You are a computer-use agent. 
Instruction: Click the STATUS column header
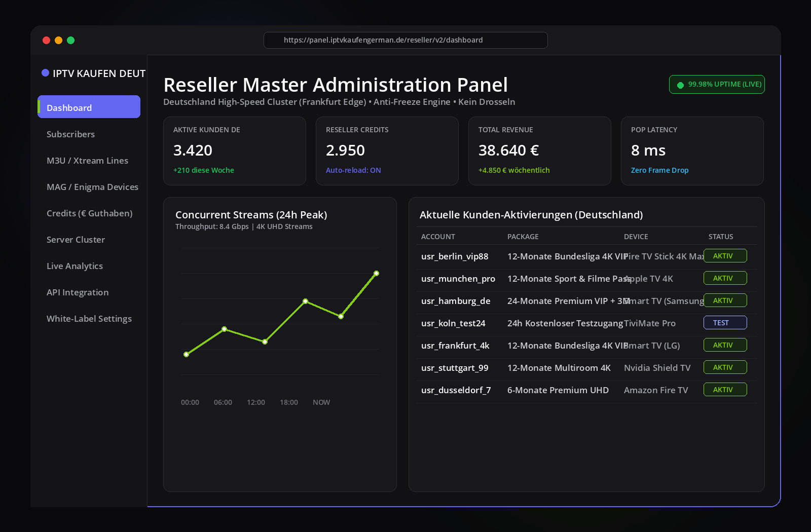click(721, 237)
